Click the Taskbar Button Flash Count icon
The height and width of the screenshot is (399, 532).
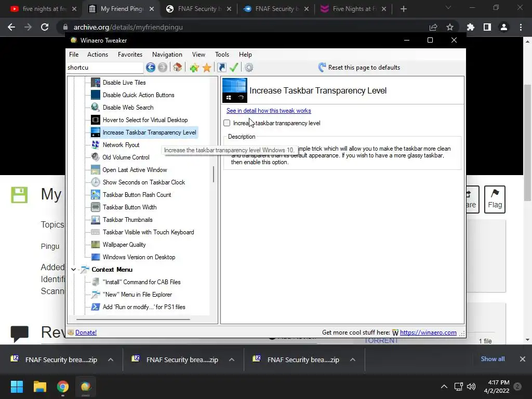click(x=96, y=195)
